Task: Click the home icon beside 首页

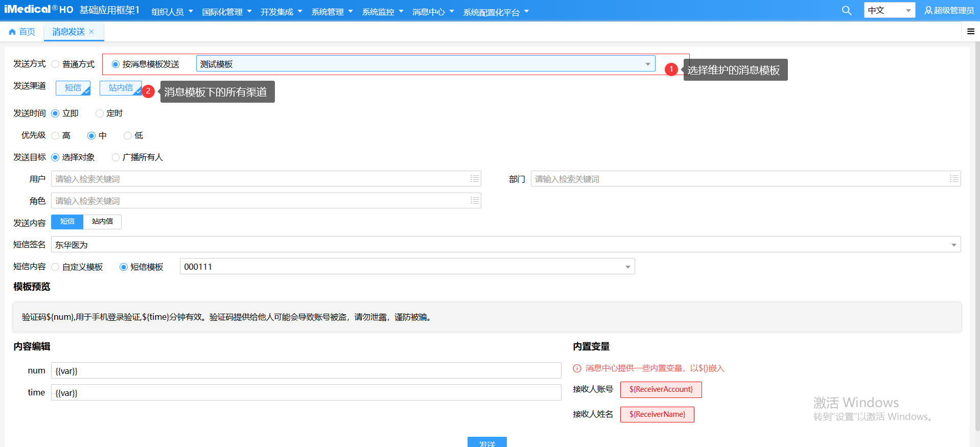Action: point(12,32)
